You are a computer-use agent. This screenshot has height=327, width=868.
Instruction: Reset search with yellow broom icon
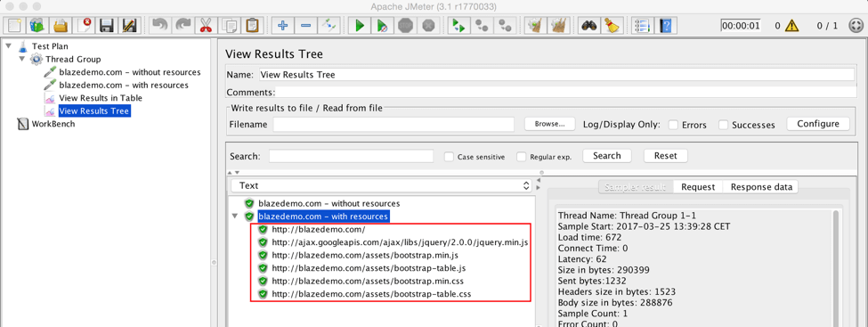pos(611,26)
